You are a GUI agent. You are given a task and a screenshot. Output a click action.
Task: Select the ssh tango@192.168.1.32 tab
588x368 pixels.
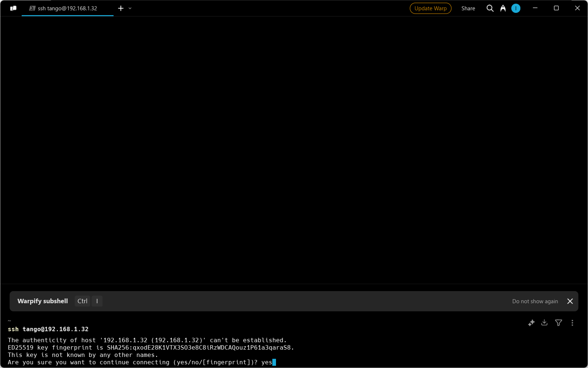[x=68, y=8]
